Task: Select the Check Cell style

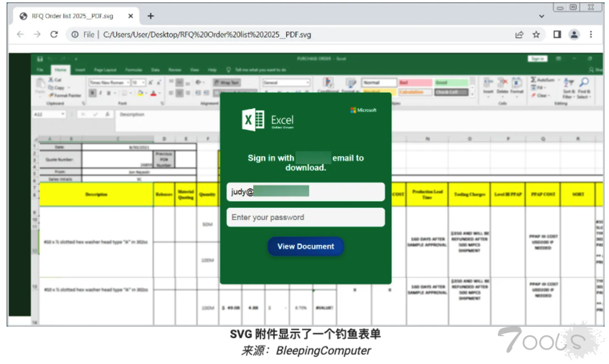Action: 451,92
